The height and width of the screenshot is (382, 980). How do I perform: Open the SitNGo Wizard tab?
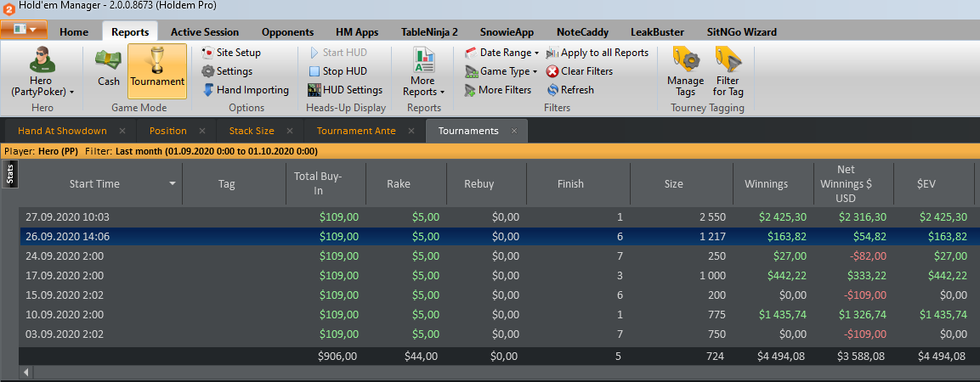[742, 32]
